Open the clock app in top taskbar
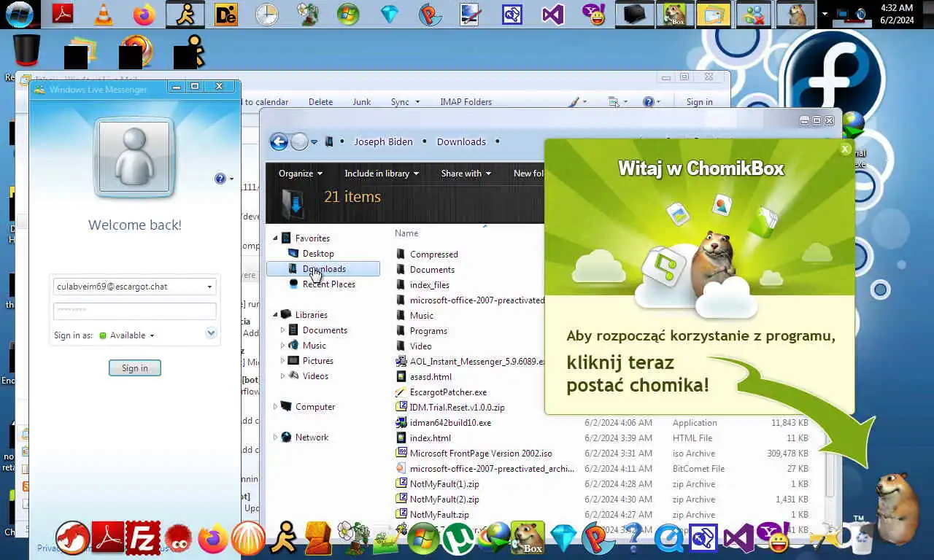 coord(266,14)
